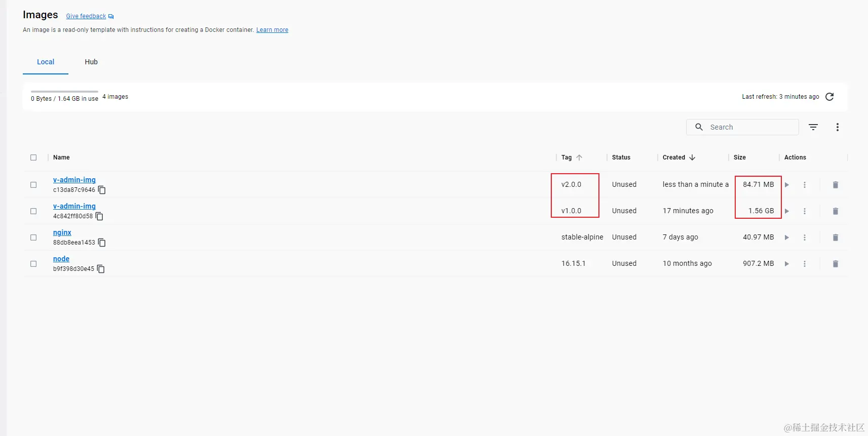Click the 'Last refresh: 3 minutes ago' text
The width and height of the screenshot is (868, 436).
(780, 97)
